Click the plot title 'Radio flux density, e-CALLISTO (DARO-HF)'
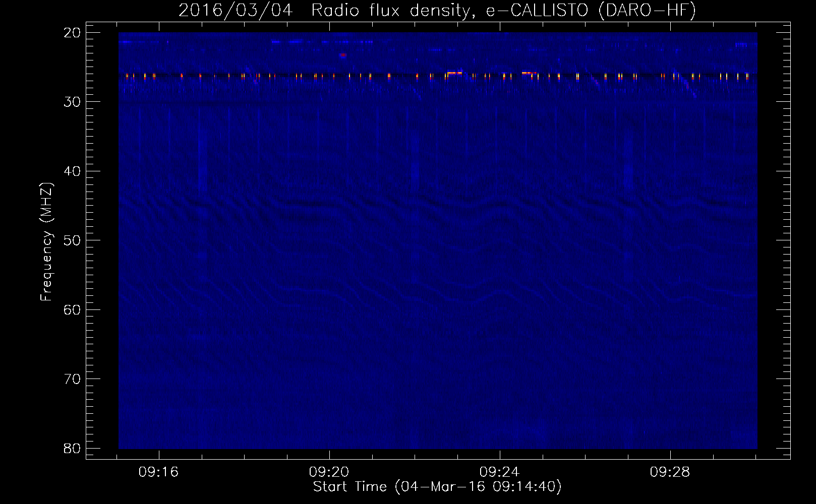This screenshot has height=504, width=816. pos(503,11)
